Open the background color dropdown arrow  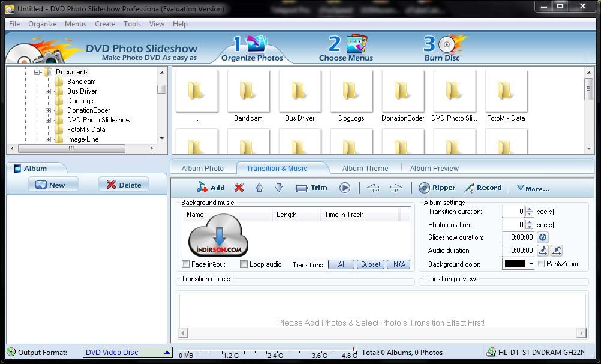[x=531, y=264]
